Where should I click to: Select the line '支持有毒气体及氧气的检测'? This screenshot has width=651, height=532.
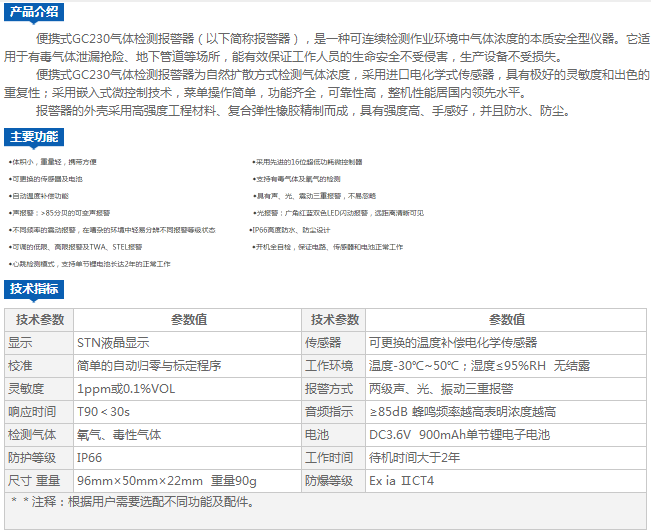coord(296,179)
